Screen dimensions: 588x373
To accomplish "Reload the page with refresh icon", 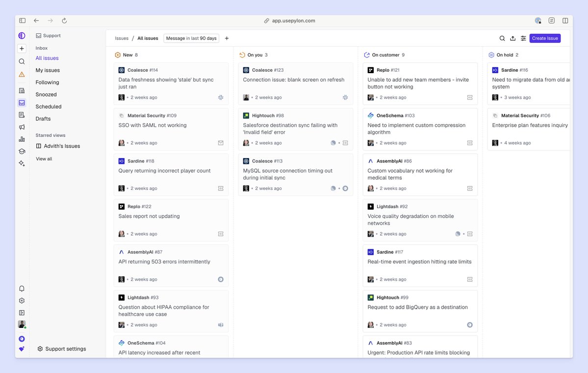I will click(x=64, y=21).
